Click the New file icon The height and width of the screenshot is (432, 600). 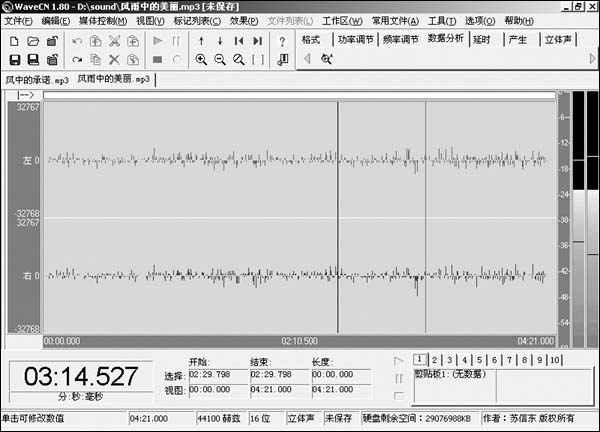coord(14,41)
